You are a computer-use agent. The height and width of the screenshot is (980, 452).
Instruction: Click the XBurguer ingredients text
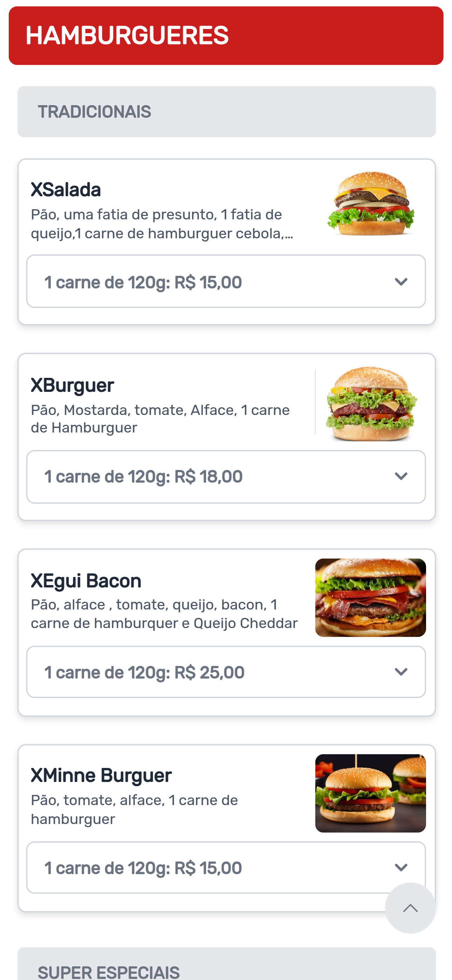(x=160, y=419)
